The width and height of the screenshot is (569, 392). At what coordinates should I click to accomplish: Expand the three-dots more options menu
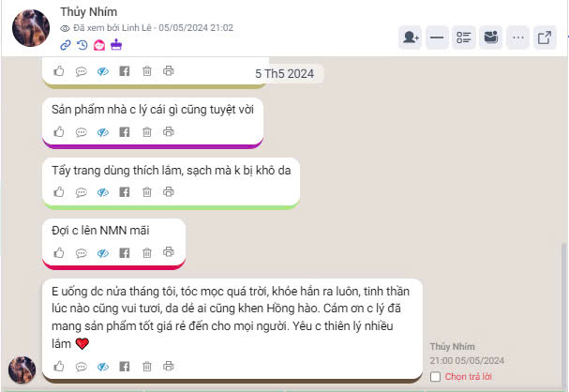click(x=517, y=38)
